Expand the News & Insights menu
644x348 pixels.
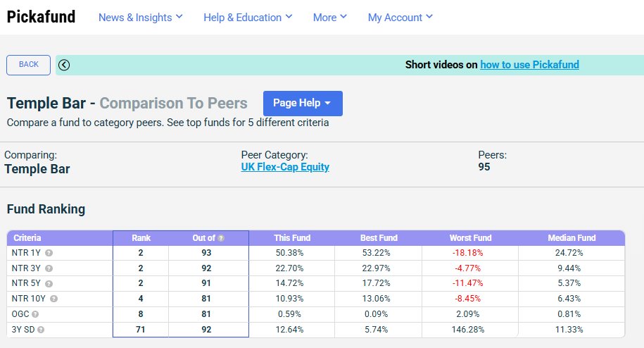[x=141, y=17]
